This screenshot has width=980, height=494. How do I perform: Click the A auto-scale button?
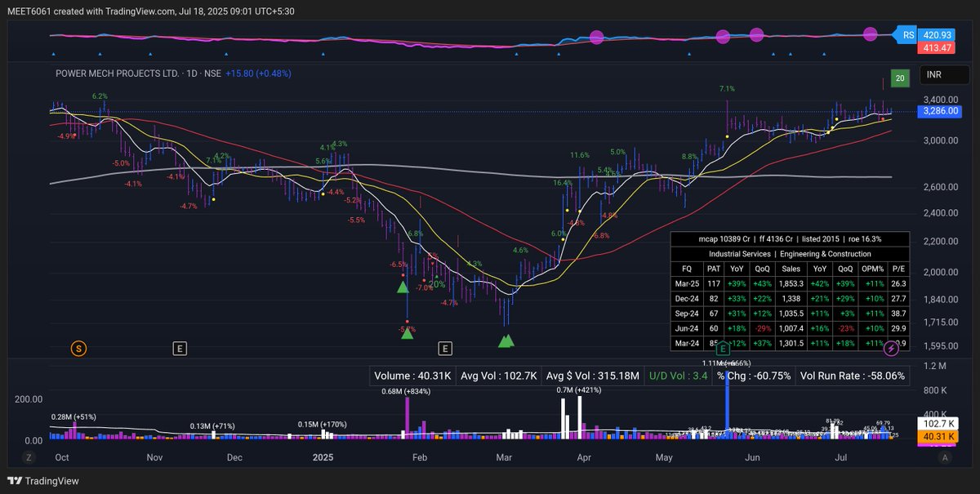tap(945, 458)
